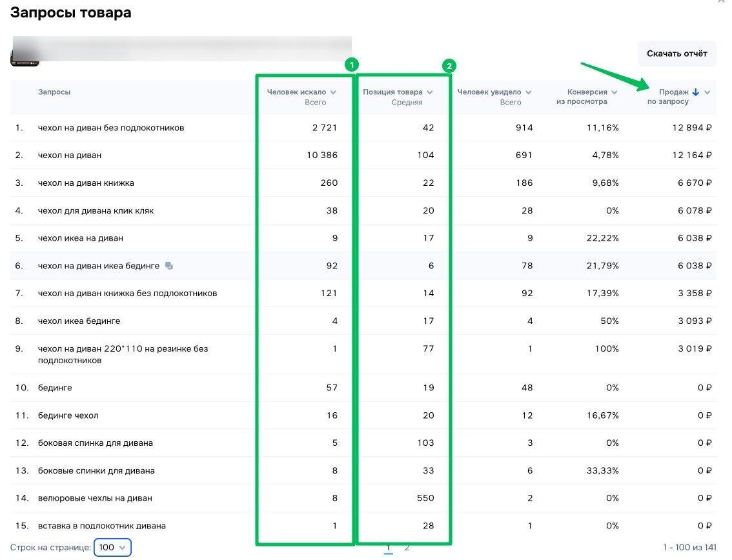The width and height of the screenshot is (732, 560).
Task: Click the conversion value 9,68%
Action: pyautogui.click(x=605, y=183)
